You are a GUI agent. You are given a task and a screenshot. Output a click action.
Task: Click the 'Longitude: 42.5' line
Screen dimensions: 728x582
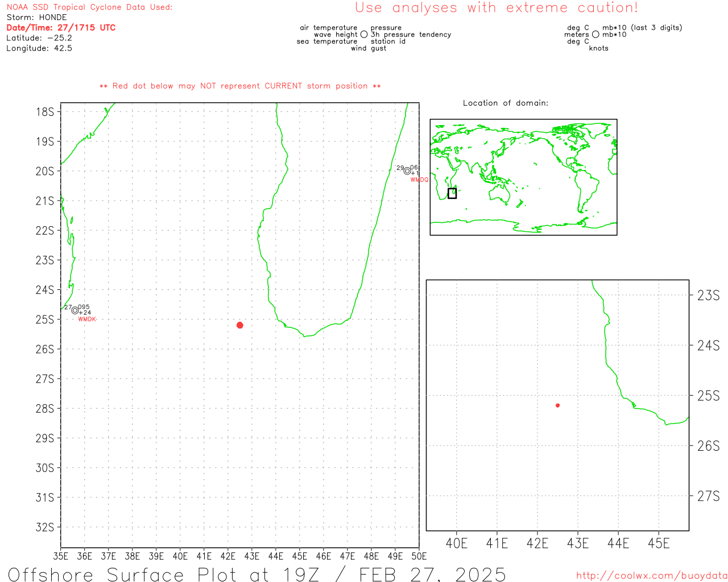click(39, 48)
